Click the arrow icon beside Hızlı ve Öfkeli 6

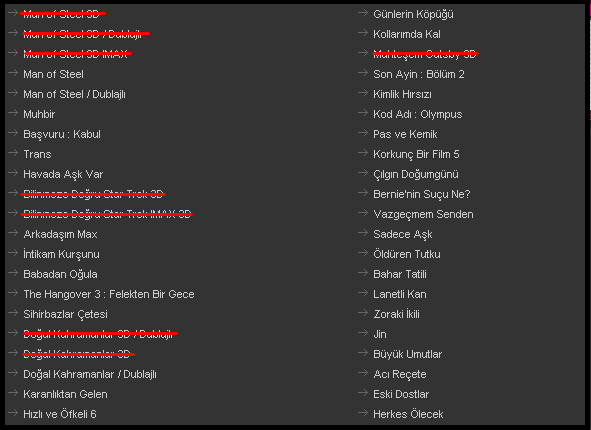[x=13, y=413]
